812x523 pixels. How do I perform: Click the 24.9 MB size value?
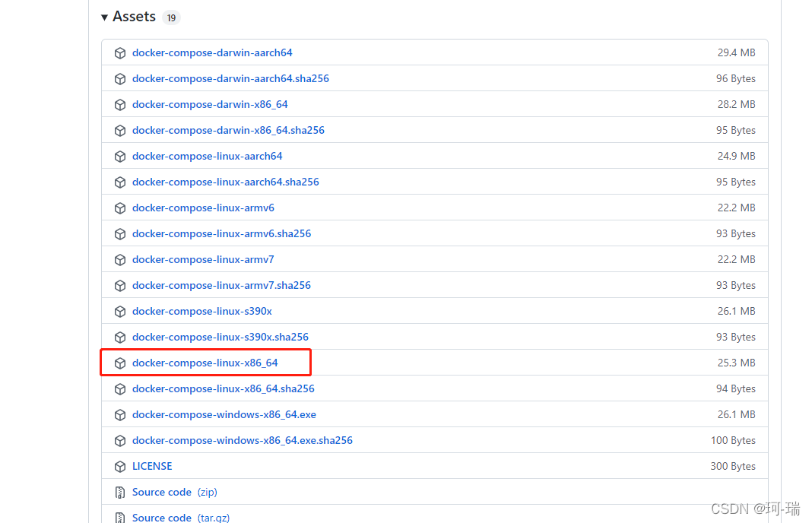pos(737,156)
